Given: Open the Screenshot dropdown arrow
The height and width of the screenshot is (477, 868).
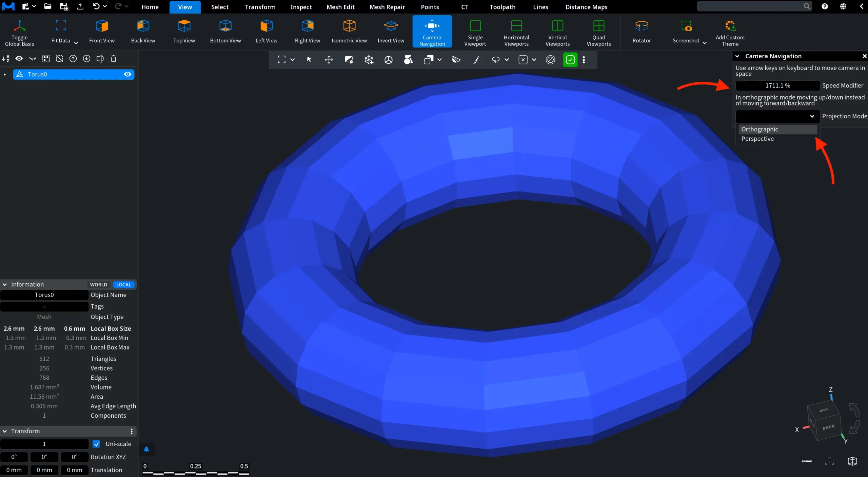Looking at the screenshot, I should click(705, 43).
